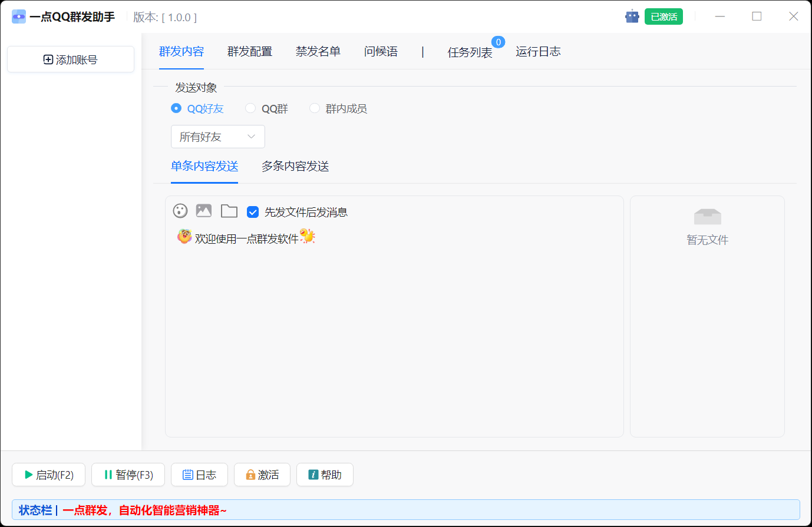Uncheck 先发文件后发消息 checkbox

point(253,211)
